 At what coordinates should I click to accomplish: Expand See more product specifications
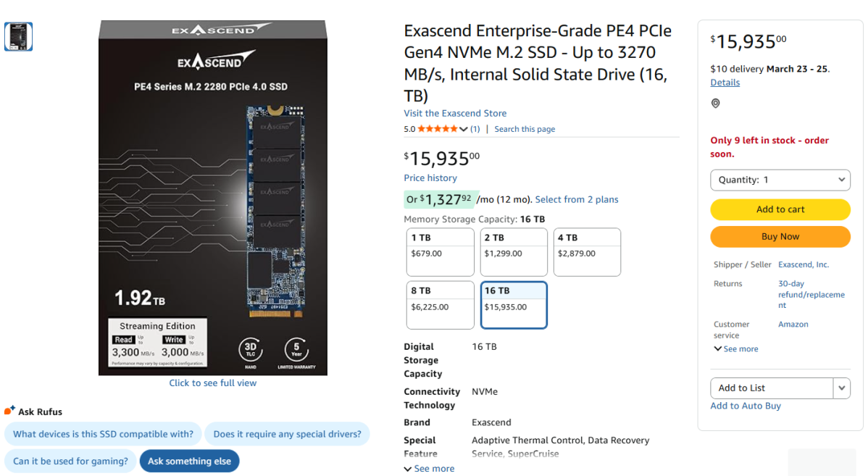pos(430,469)
